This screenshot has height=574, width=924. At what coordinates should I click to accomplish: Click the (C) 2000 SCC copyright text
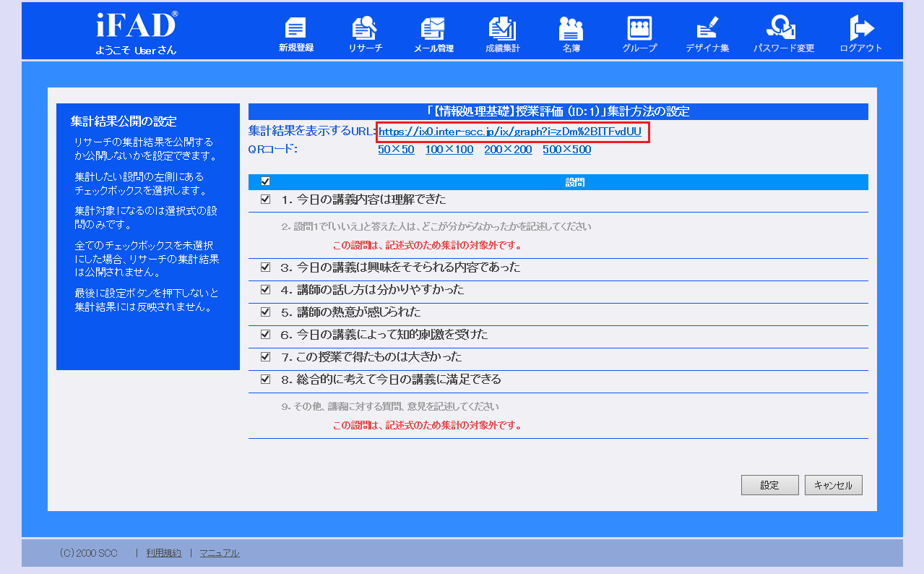click(88, 553)
